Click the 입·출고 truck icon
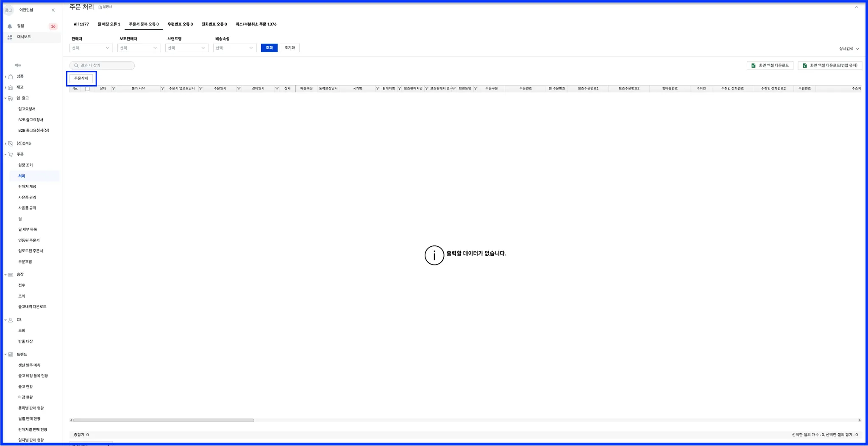Screen dimensions: 868x446 click(11, 98)
